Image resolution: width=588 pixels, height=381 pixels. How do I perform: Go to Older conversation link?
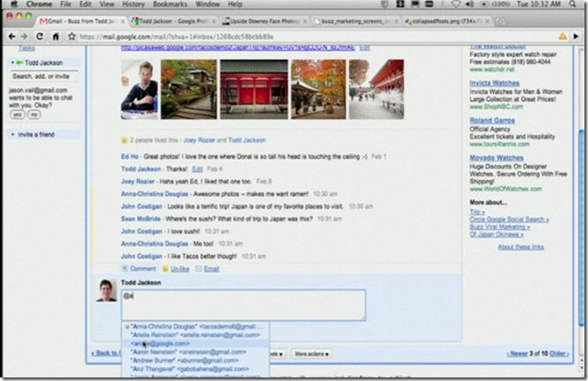(559, 353)
